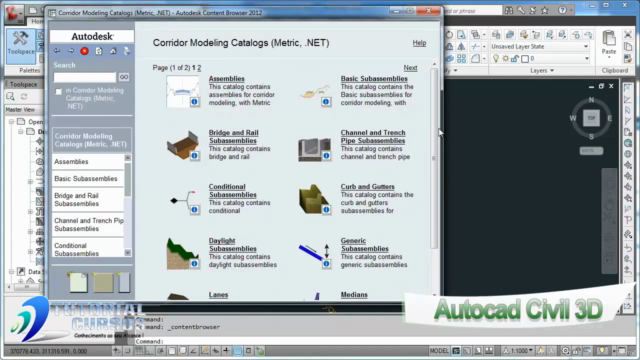The image size is (640, 360).
Task: Click the Toolspace magnifier icon
Action: tap(11, 97)
